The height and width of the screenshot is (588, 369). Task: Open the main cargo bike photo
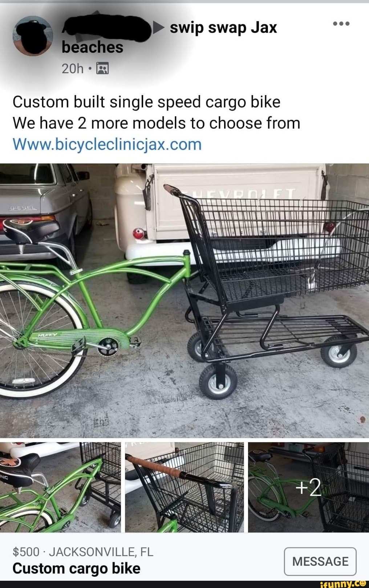184,301
